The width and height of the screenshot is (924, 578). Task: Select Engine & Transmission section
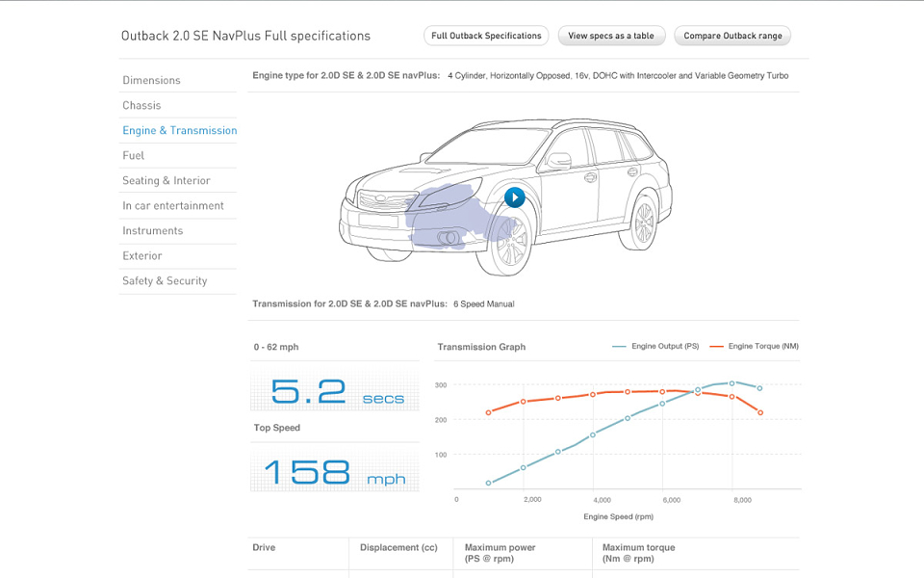tap(180, 130)
